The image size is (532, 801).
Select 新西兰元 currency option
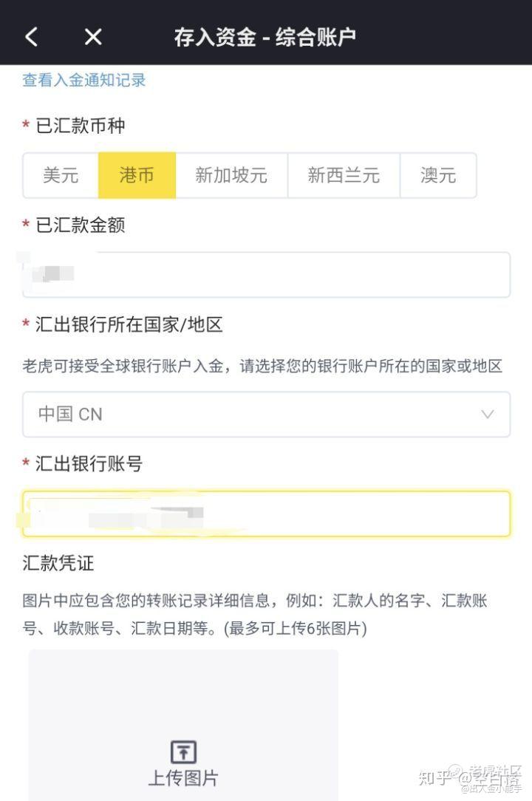pos(343,175)
